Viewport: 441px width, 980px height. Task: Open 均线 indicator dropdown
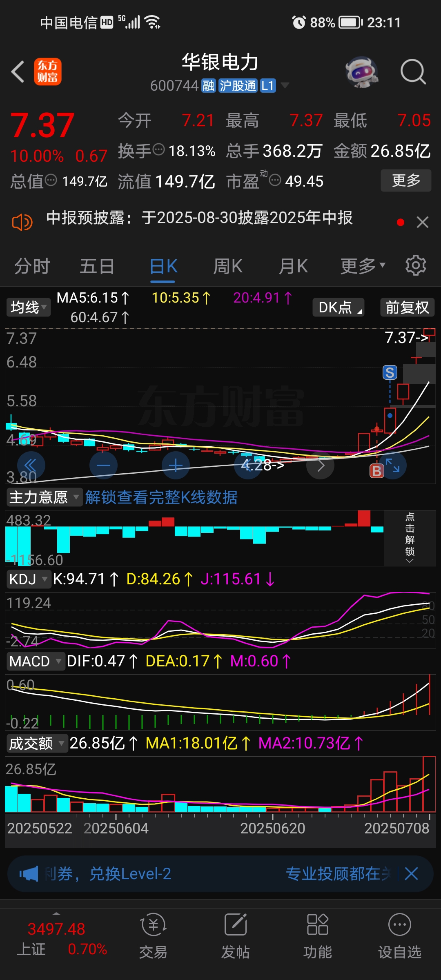28,307
